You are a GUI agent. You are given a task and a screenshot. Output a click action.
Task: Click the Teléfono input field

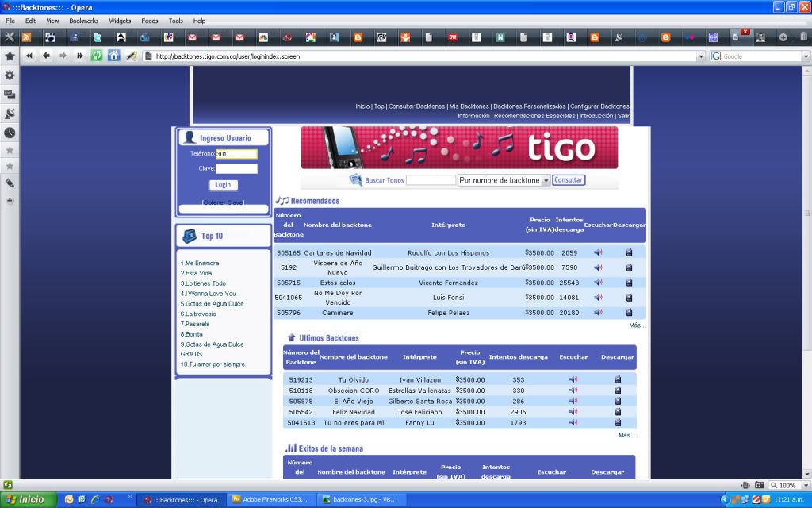coord(236,154)
